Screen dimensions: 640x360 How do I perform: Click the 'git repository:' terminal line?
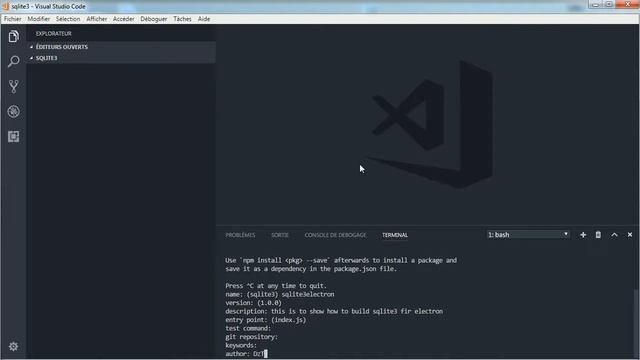[x=251, y=337]
